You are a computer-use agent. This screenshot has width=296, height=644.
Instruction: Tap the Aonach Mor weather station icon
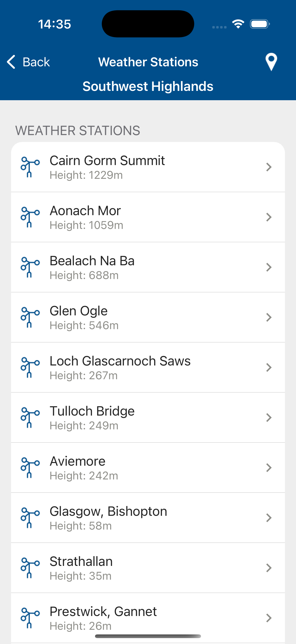(x=30, y=217)
